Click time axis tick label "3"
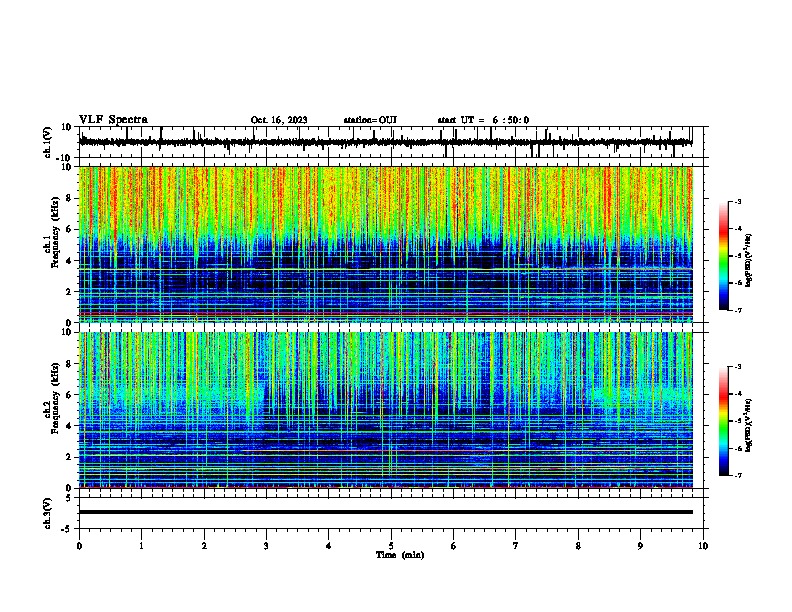Screen dimensions: 792x612 pyautogui.click(x=266, y=546)
